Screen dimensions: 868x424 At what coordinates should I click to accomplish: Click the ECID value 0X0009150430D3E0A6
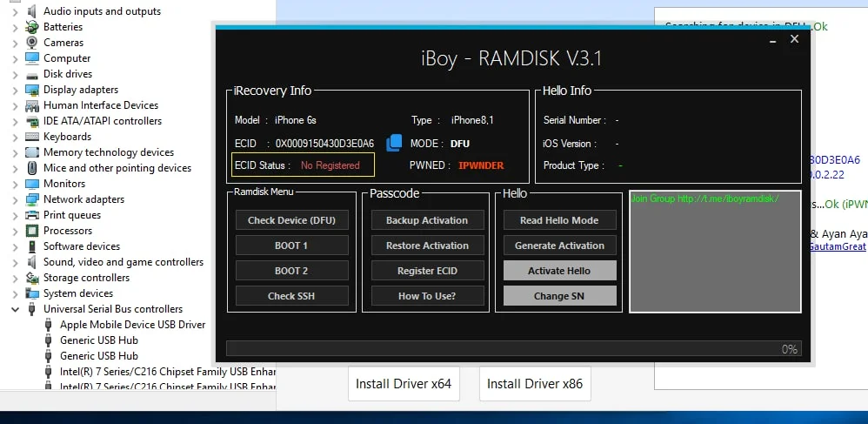[325, 144]
